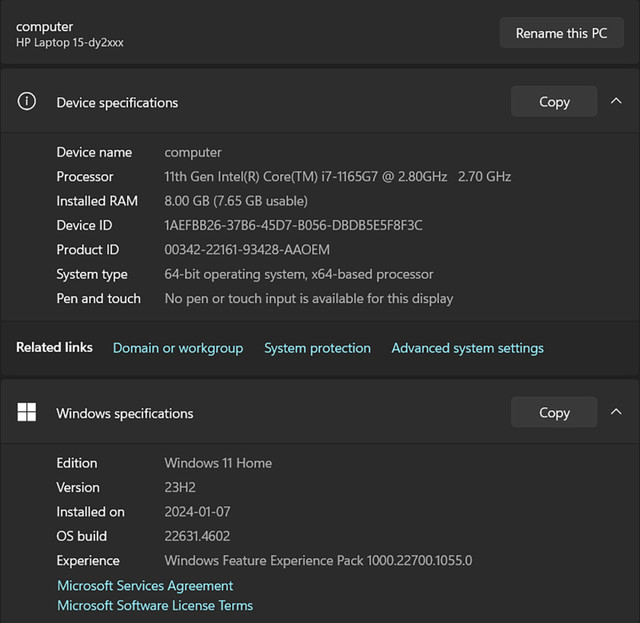
Task: Select the Version value '23H2'
Action: pos(180,487)
